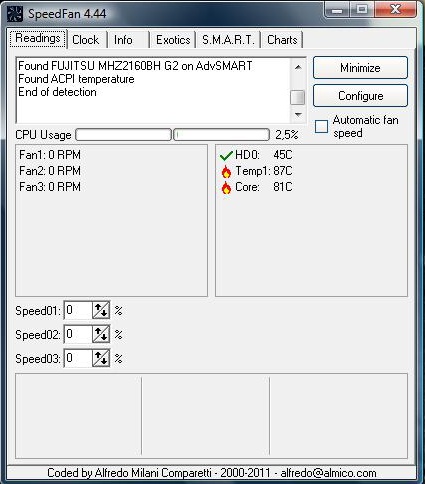Click the Speed02 up/down spinner arrows
The height and width of the screenshot is (484, 425).
(101, 334)
